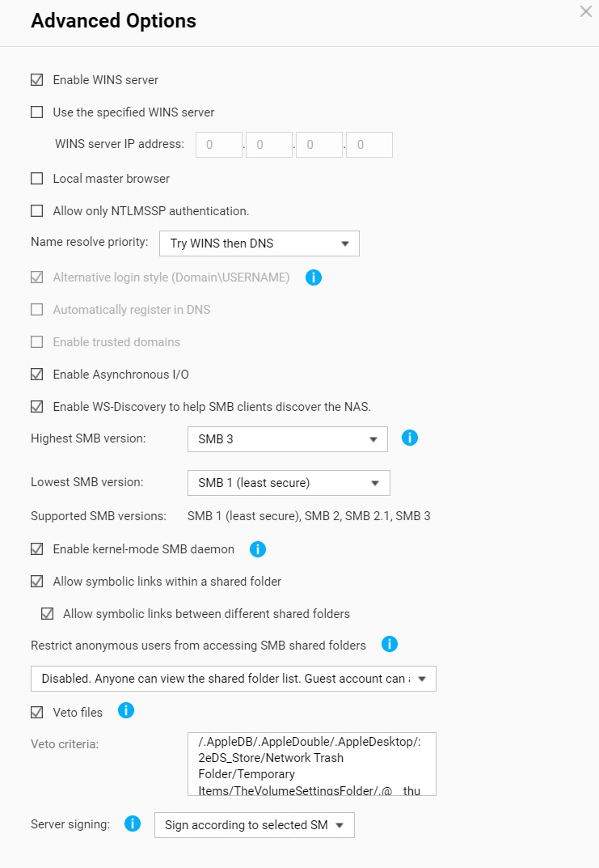This screenshot has width=599, height=868.
Task: Disable the Enable WINS server checkbox
Action: point(37,80)
